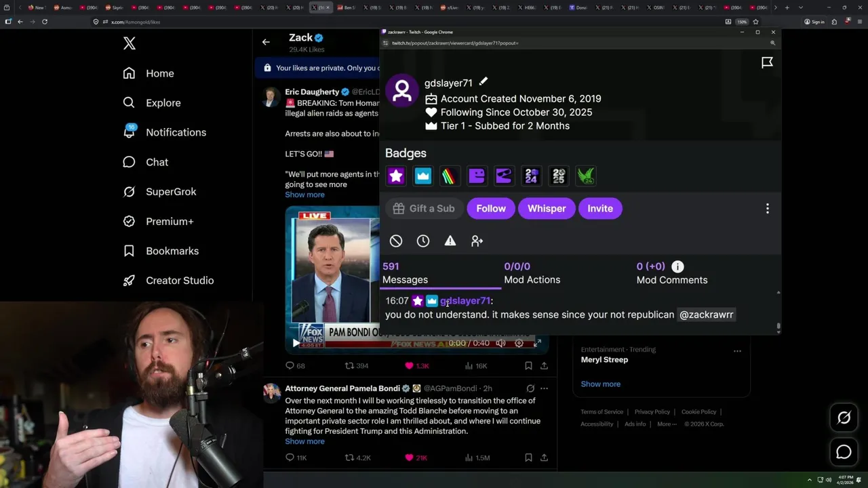Open Bookmarks in X sidebar

pyautogui.click(x=161, y=251)
